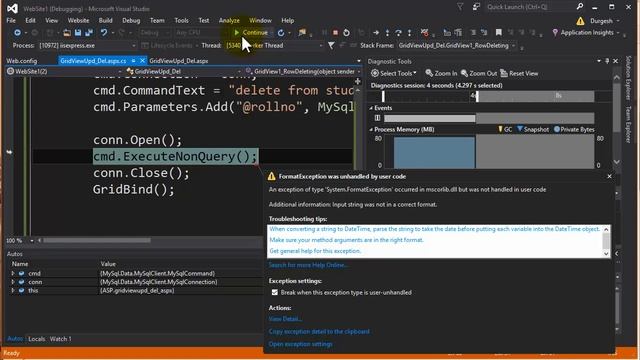The height and width of the screenshot is (360, 640).
Task: Toggle the Private Bytes legend
Action: coord(574,129)
